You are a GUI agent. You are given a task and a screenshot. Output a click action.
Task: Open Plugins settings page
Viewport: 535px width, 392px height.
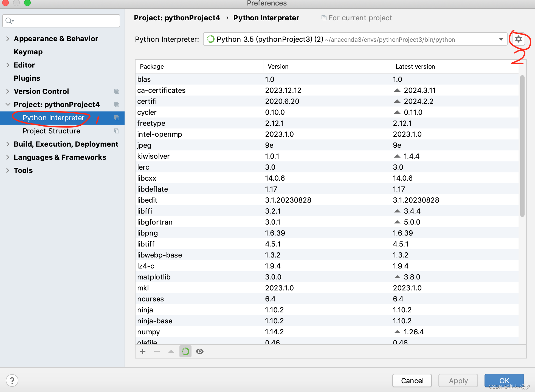pos(27,78)
